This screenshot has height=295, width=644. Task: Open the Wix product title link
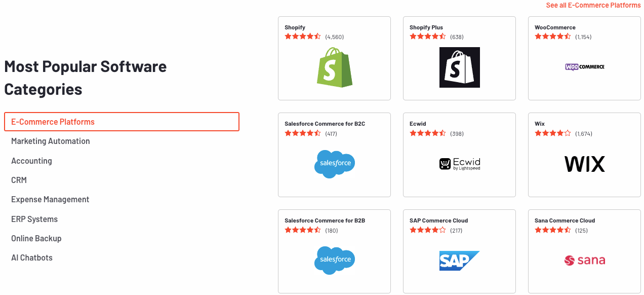[540, 124]
